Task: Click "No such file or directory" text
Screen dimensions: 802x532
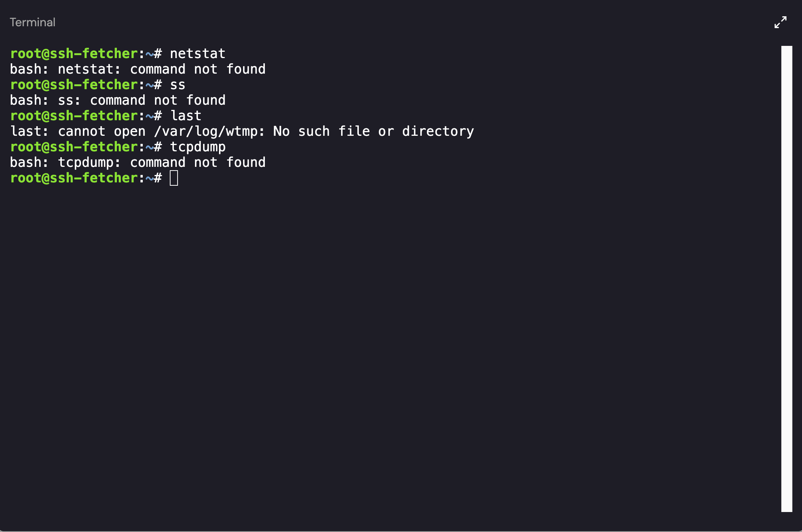Action: point(374,131)
